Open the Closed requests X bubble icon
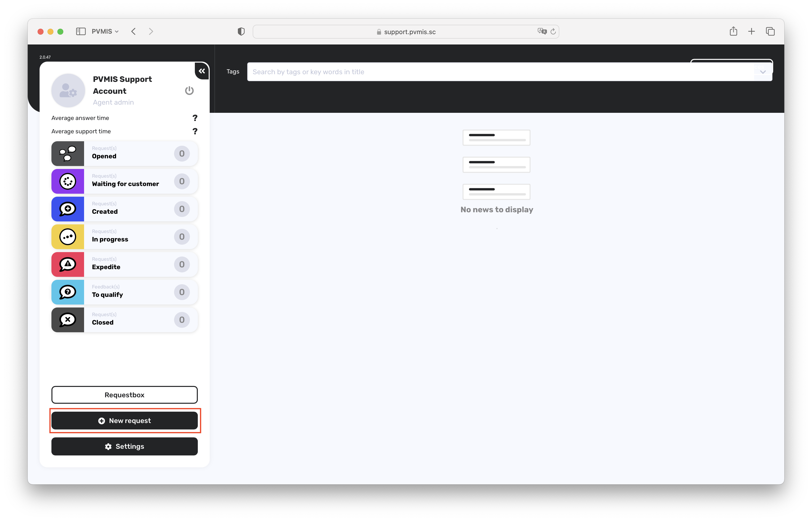The height and width of the screenshot is (521, 812). [x=68, y=320]
